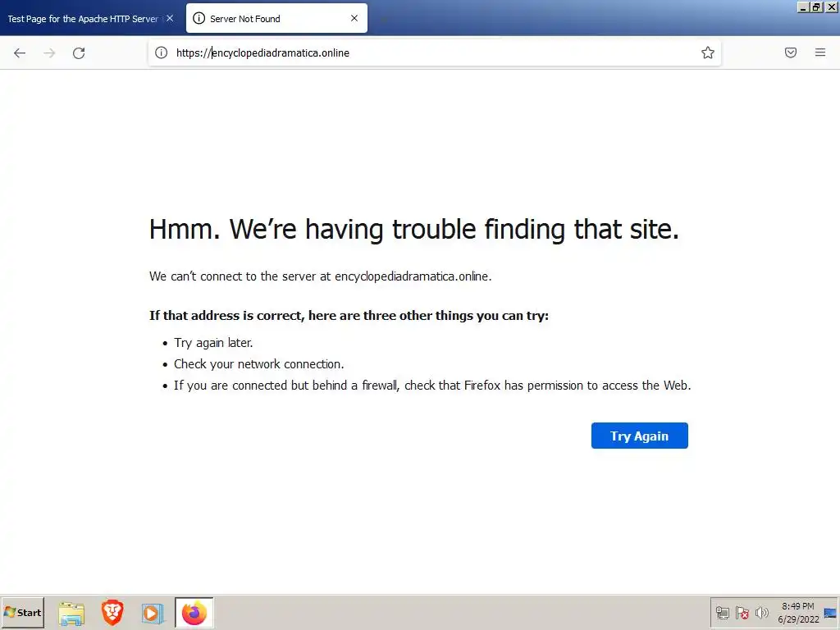This screenshot has height=630, width=840.
Task: Click the Firefox taskbar button
Action: (x=194, y=613)
